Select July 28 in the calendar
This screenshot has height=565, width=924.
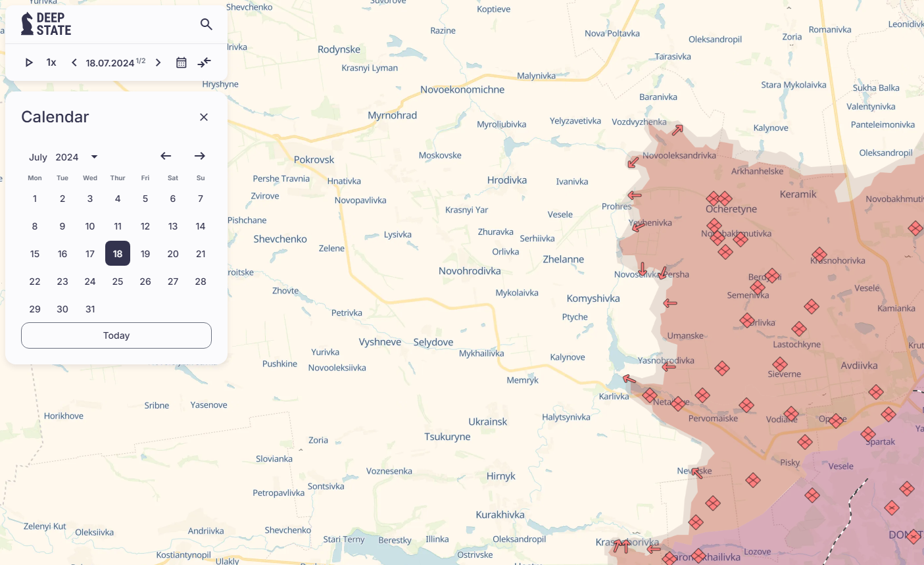pyautogui.click(x=201, y=282)
